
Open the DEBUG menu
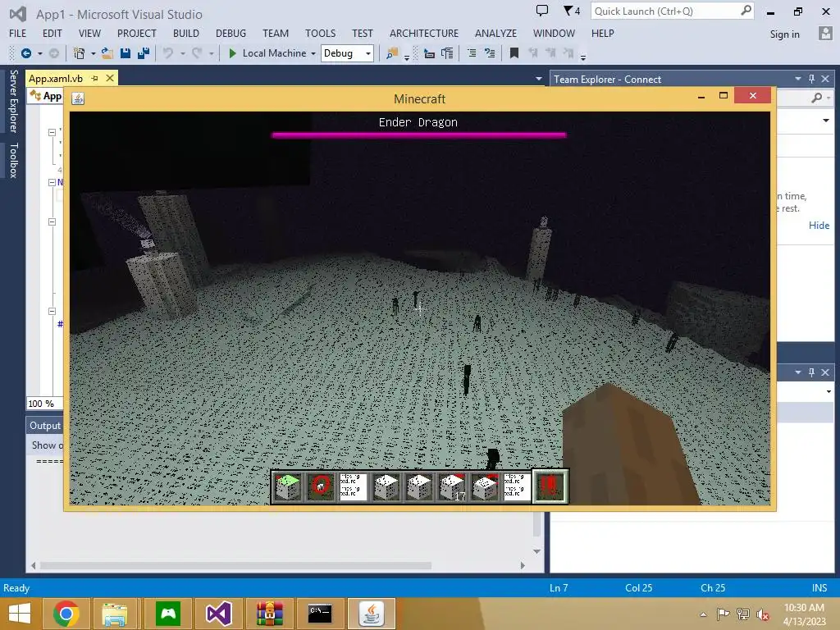click(231, 33)
